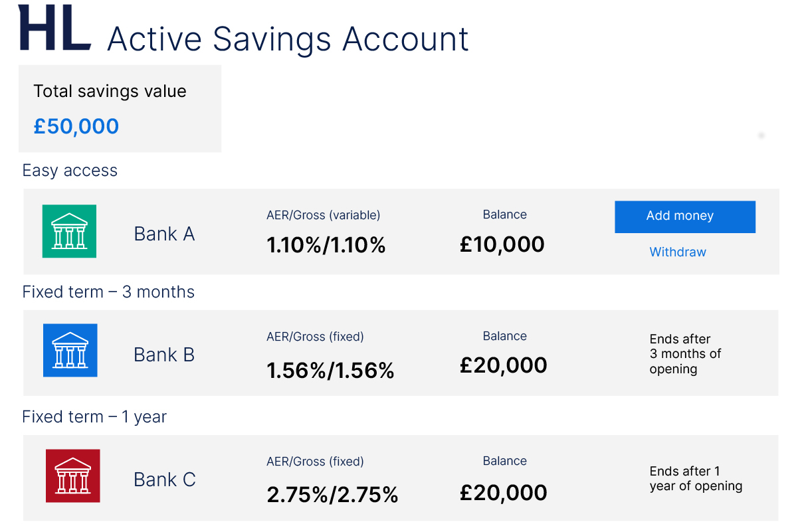Click the Easy access section heading
This screenshot has height=532, width=798.
(x=70, y=171)
